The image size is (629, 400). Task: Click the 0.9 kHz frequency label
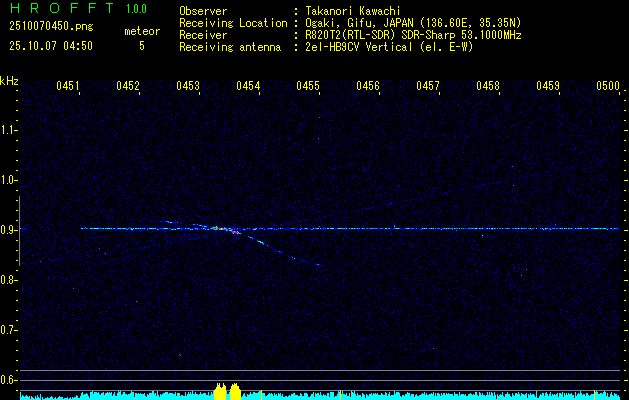(x=9, y=229)
